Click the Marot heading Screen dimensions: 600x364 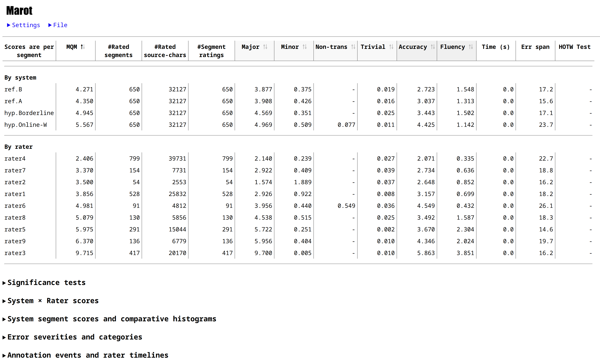coord(19,10)
